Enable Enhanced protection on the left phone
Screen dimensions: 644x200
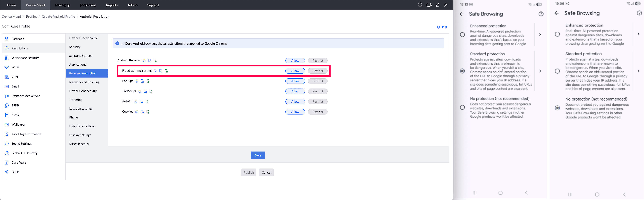tap(462, 35)
